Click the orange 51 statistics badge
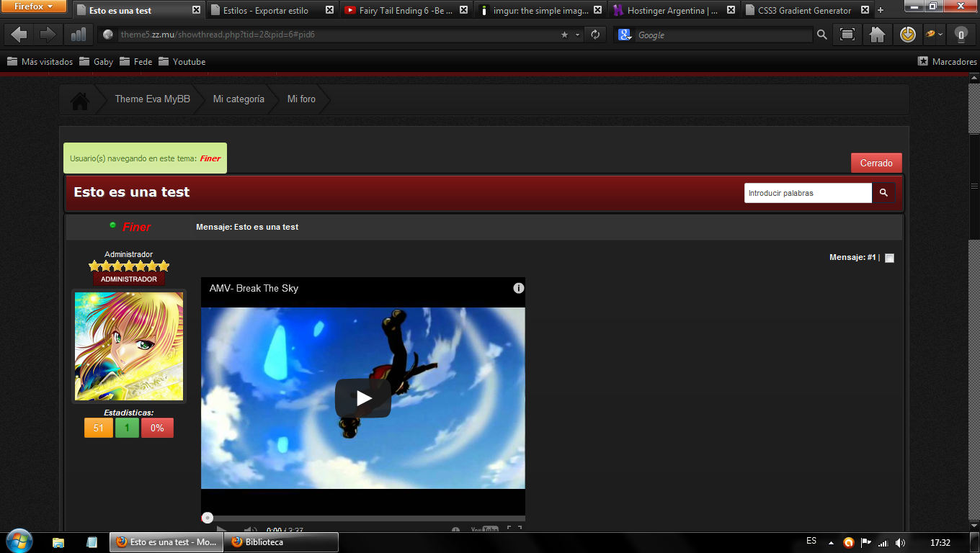980x553 pixels. [99, 428]
